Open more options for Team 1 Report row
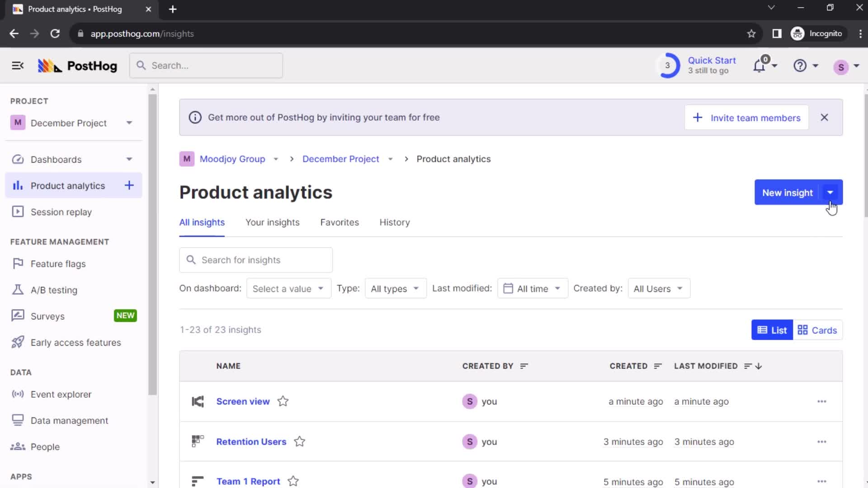The image size is (868, 488). coord(822,481)
